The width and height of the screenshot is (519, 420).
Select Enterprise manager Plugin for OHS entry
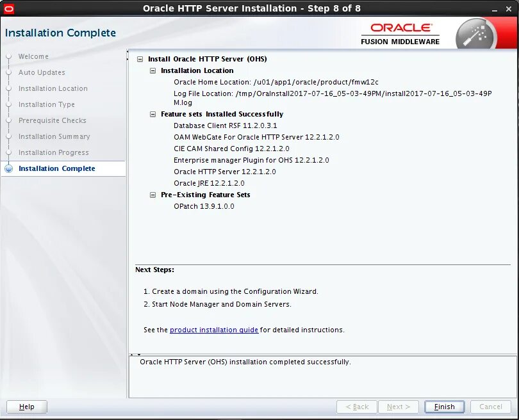(x=251, y=161)
